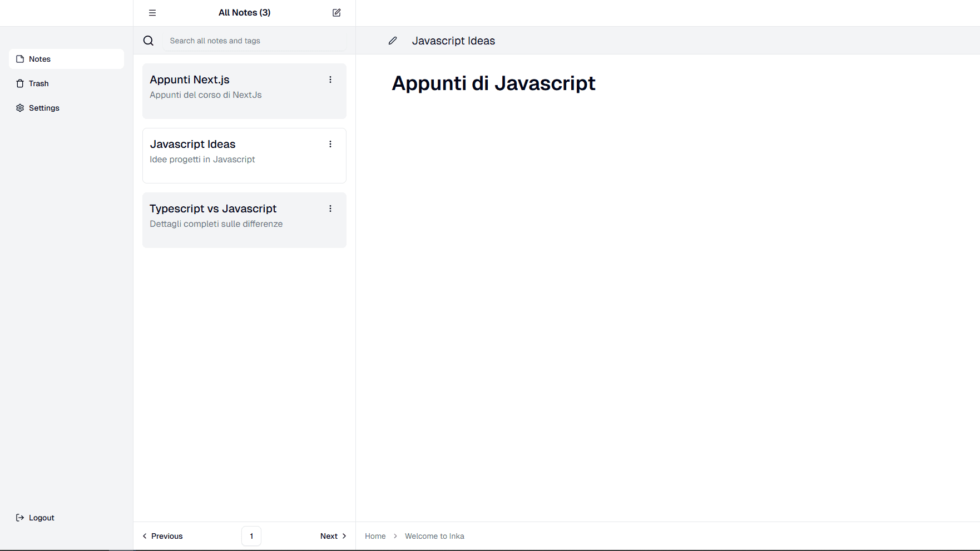Viewport: 980px width, 551px height.
Task: Click the Settings gear icon in sidebar
Action: pyautogui.click(x=20, y=108)
